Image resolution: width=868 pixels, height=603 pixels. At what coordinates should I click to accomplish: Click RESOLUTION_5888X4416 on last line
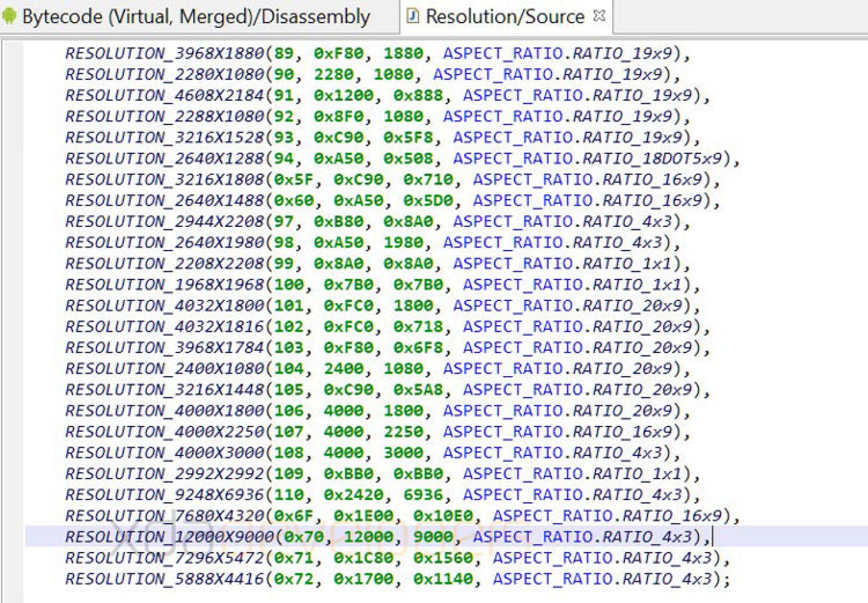click(x=165, y=579)
